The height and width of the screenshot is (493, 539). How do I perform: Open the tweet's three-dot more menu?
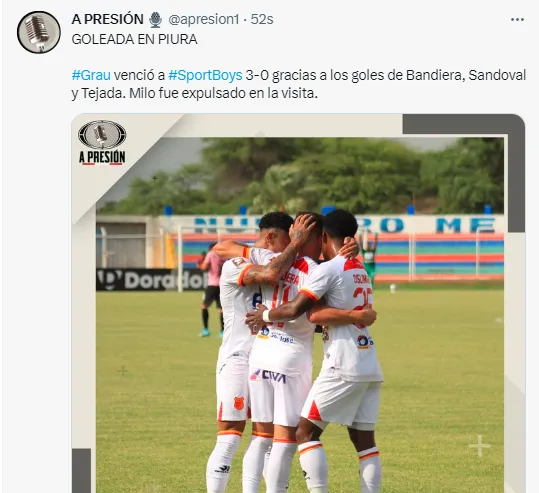tap(517, 20)
